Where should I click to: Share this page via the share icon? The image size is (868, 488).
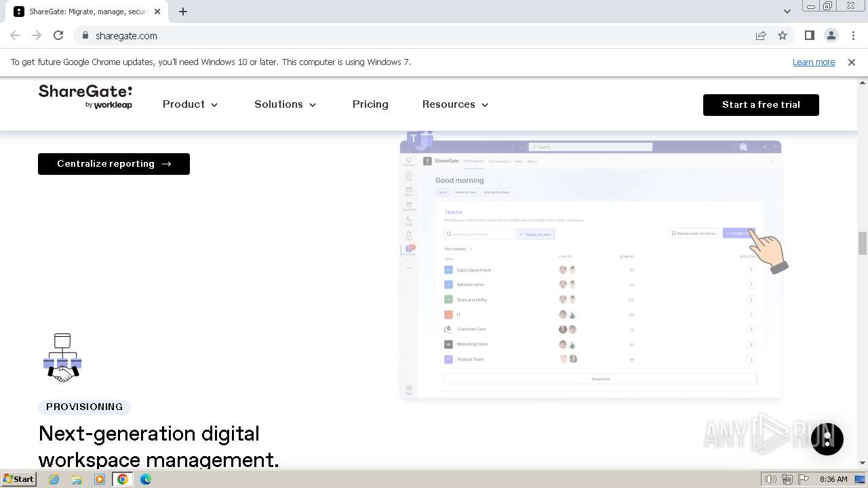[x=761, y=36]
